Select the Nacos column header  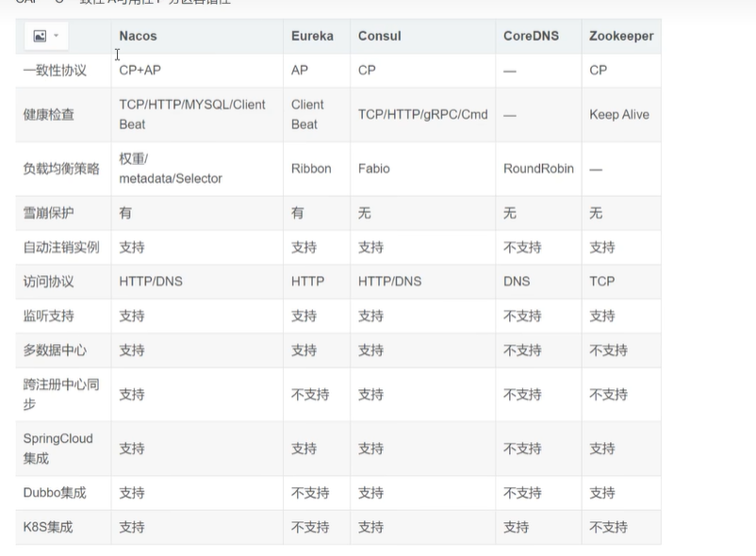[138, 36]
